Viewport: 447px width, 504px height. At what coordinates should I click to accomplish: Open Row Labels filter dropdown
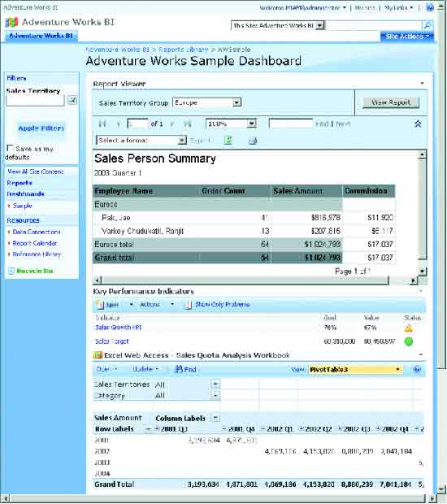click(x=148, y=429)
